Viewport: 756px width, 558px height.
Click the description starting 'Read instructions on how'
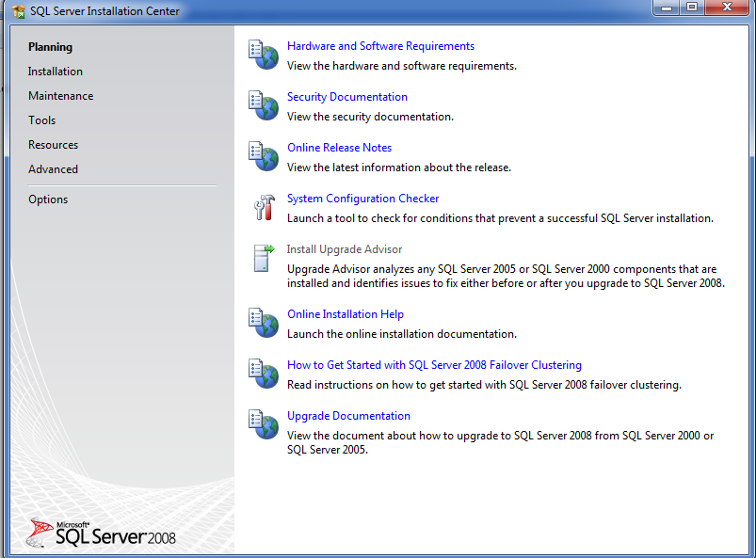(x=484, y=385)
